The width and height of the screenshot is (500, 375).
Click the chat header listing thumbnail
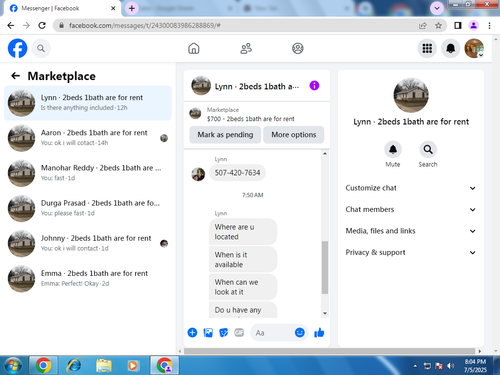point(201,86)
